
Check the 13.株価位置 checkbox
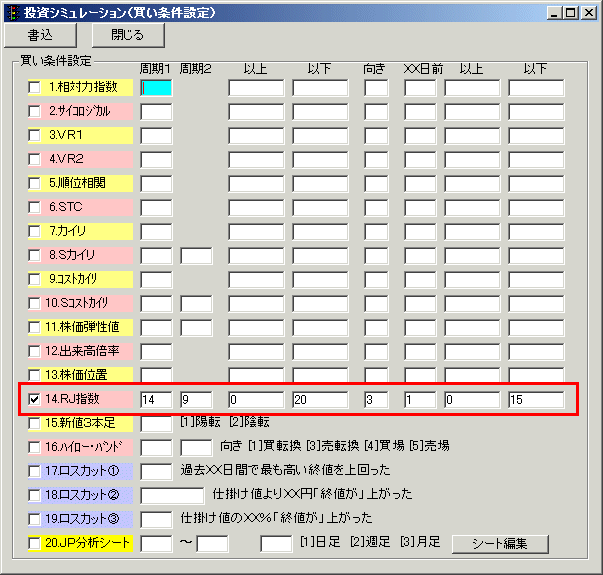[34, 375]
